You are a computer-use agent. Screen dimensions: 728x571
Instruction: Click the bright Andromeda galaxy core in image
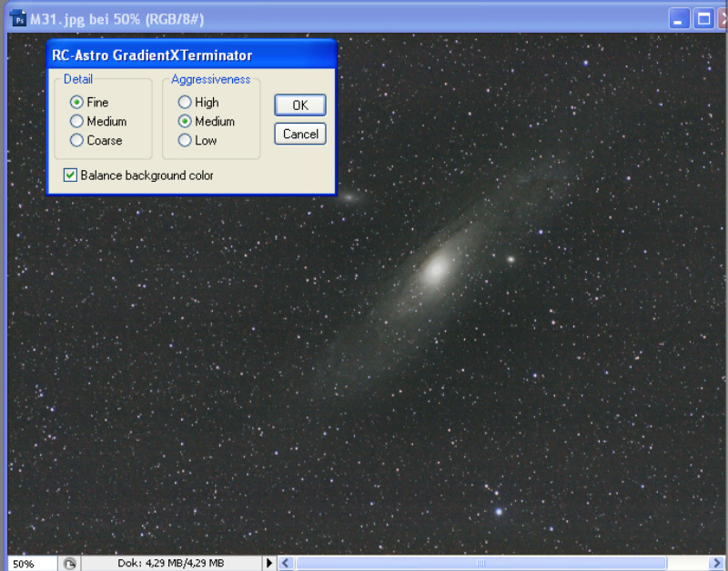coord(437,267)
